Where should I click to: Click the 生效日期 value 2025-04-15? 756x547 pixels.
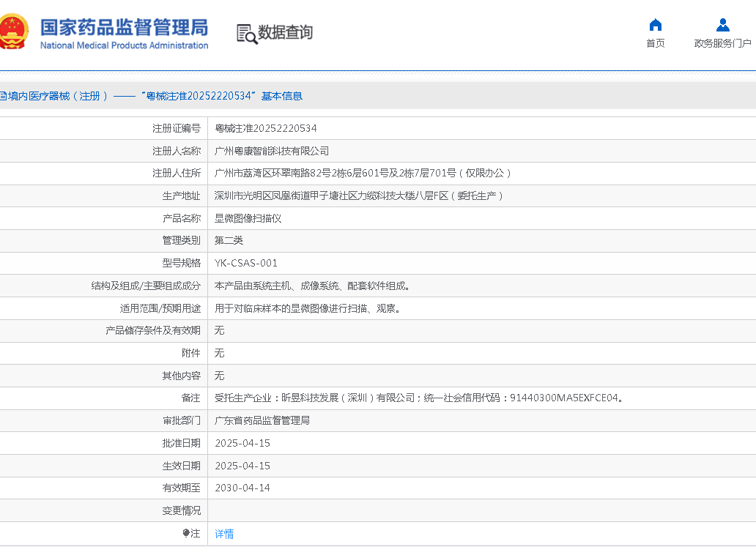tap(242, 466)
